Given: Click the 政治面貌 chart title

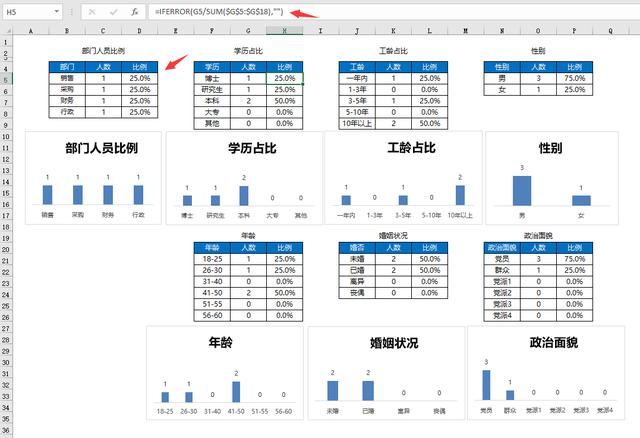Looking at the screenshot, I should 553,342.
